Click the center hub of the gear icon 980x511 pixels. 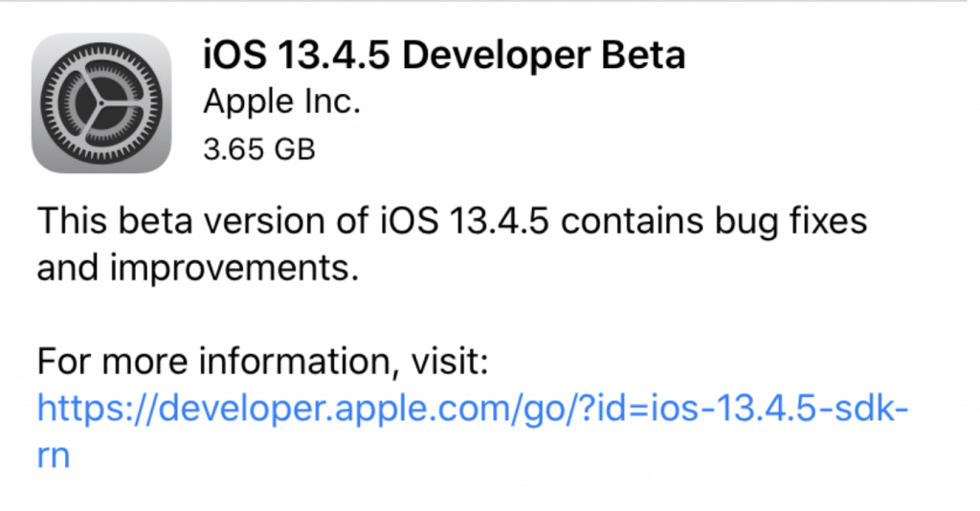point(101,103)
